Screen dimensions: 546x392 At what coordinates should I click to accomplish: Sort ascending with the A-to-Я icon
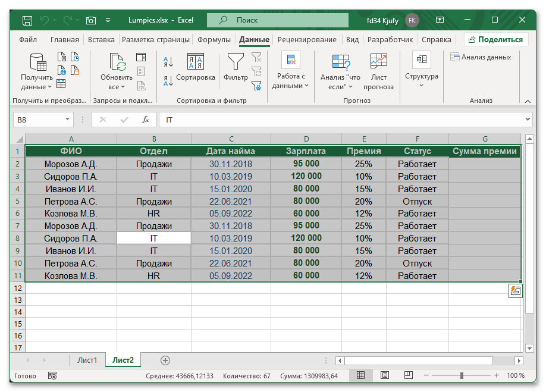click(168, 61)
